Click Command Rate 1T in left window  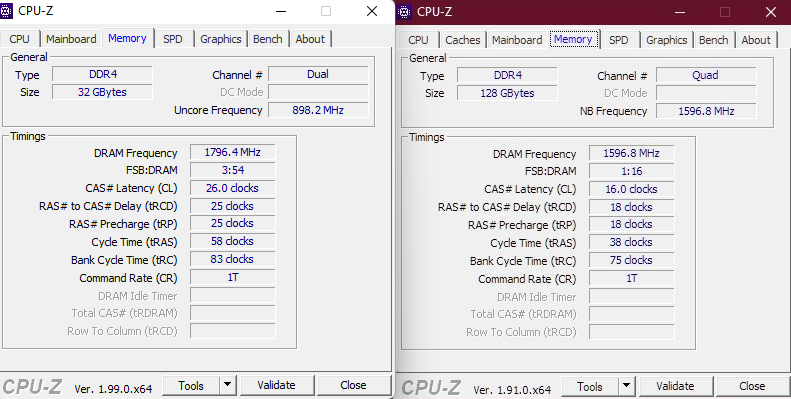point(233,277)
